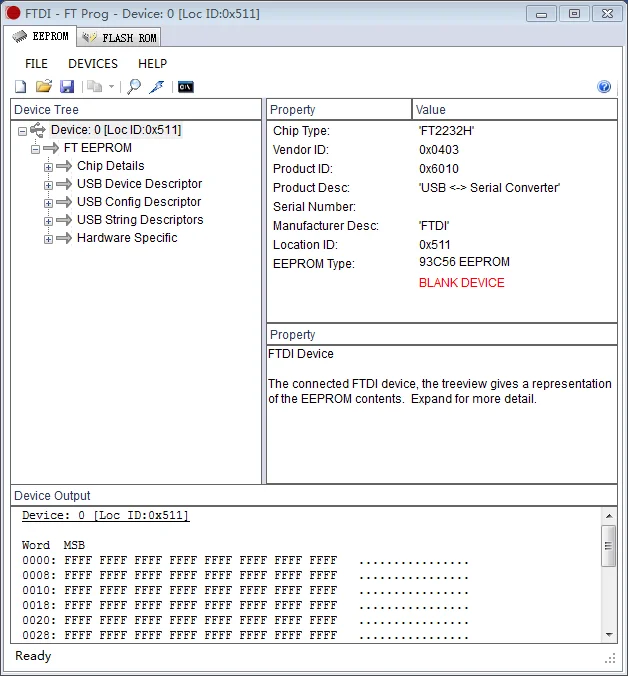The height and width of the screenshot is (676, 628).
Task: Click the Property column header
Action: click(x=339, y=110)
